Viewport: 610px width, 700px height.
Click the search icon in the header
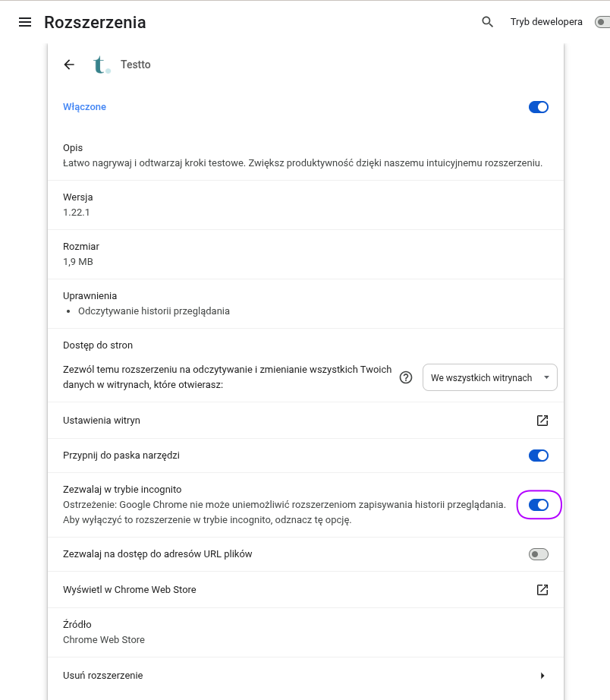point(487,22)
